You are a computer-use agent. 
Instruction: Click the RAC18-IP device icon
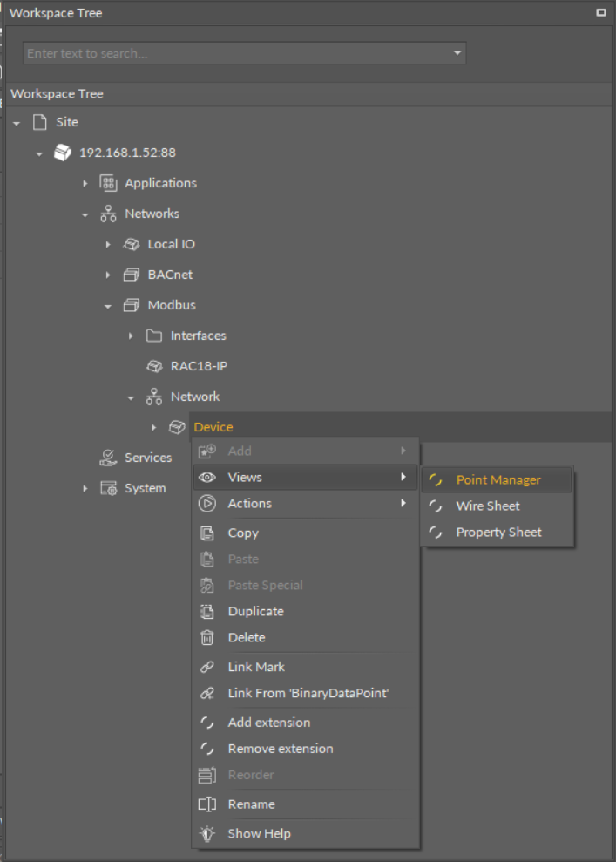point(154,366)
